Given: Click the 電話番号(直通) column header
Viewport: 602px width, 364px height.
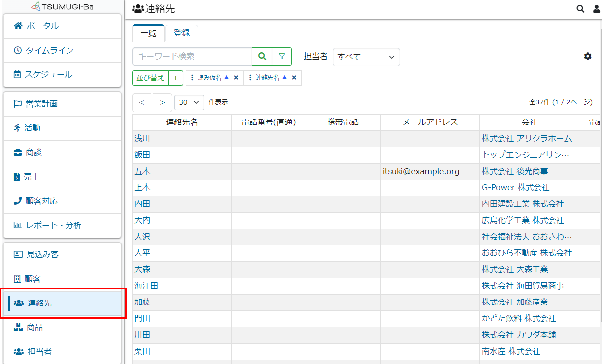Looking at the screenshot, I should coord(268,122).
